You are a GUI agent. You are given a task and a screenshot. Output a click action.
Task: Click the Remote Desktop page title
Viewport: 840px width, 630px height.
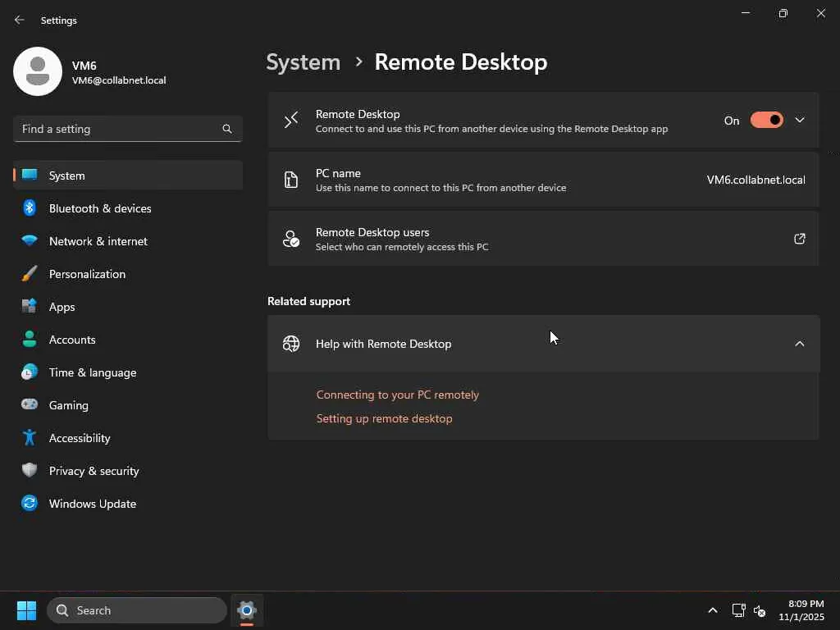[461, 62]
